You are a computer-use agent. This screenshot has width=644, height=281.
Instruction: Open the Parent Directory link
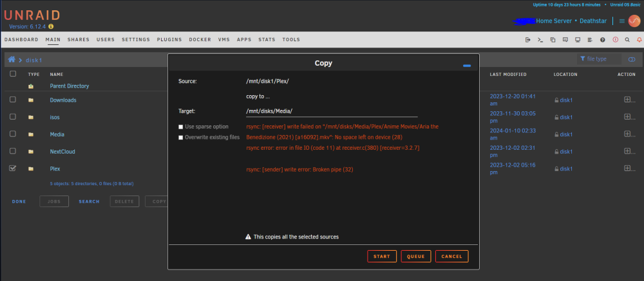tap(70, 86)
